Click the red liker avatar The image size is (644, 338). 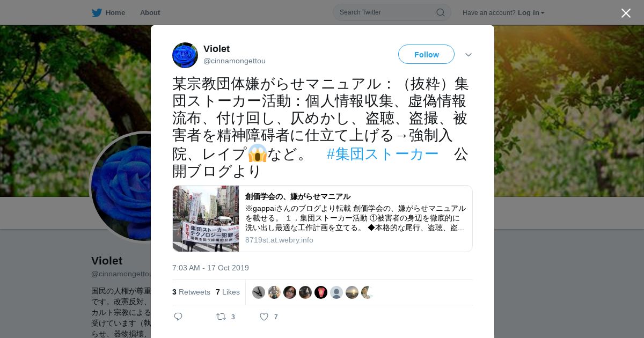coord(321,292)
